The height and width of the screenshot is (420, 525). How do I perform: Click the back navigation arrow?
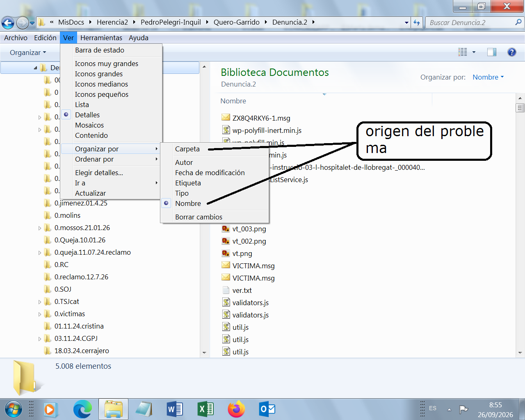(x=8, y=23)
